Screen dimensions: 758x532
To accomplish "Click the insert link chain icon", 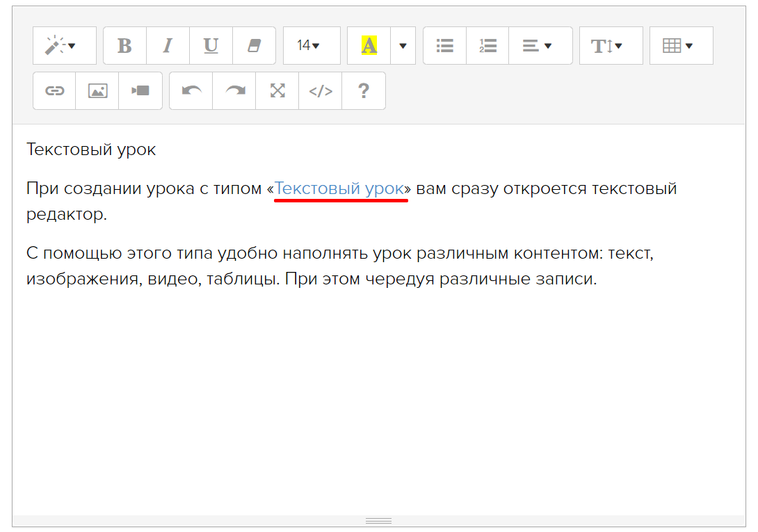I will [54, 91].
